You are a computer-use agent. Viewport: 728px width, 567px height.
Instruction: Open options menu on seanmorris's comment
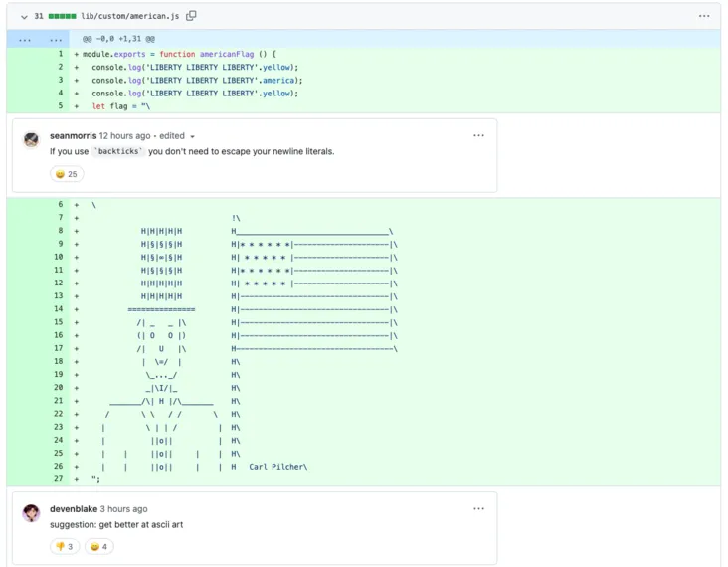[478, 135]
